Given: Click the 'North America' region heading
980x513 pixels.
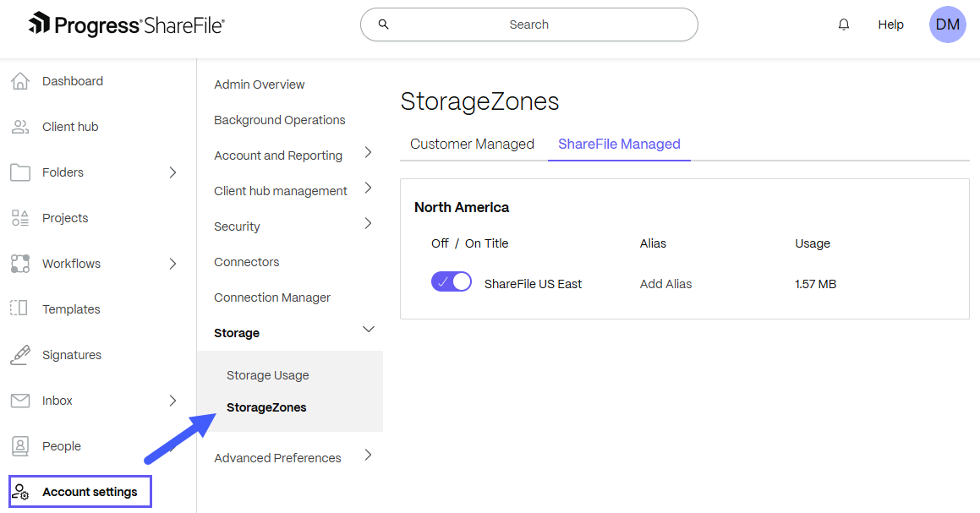Looking at the screenshot, I should [461, 207].
